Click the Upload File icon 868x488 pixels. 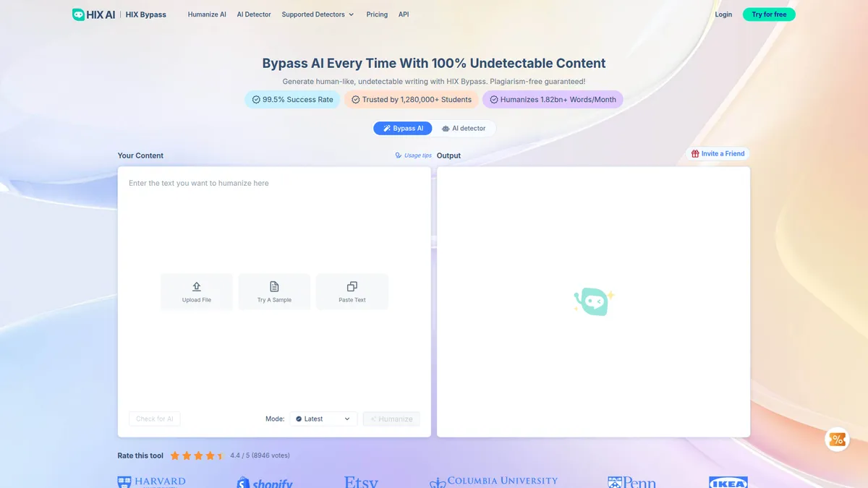[197, 286]
